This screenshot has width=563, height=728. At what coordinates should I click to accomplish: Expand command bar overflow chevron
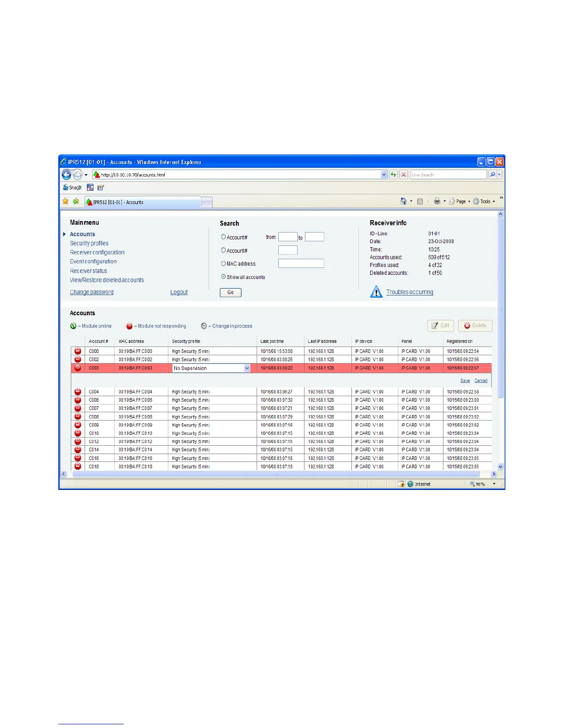click(501, 199)
